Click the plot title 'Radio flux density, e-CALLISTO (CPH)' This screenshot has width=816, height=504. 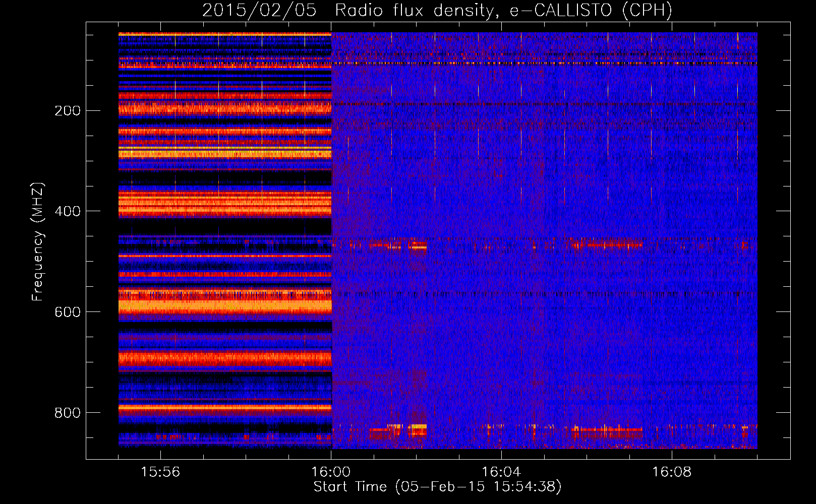tap(503, 10)
